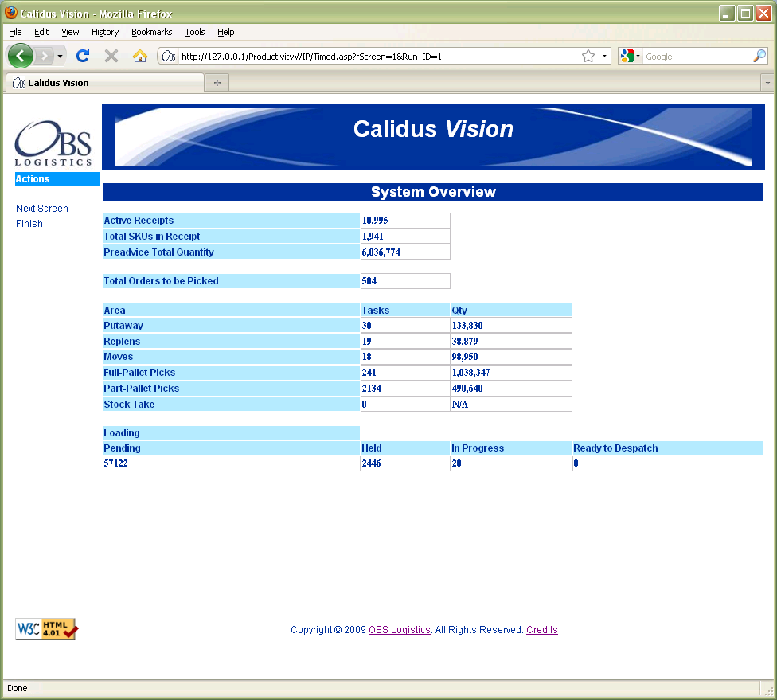Viewport: 777px width, 700px height.
Task: Open the Bookmarks menu
Action: (151, 32)
